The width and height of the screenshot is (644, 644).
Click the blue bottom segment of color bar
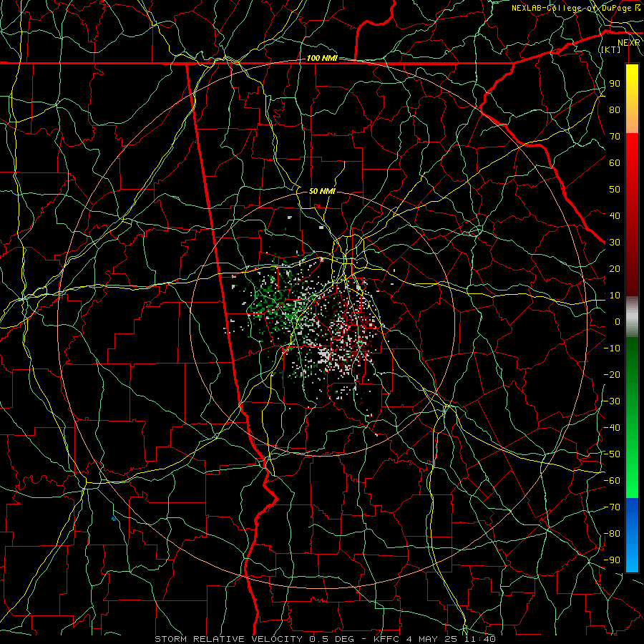(x=632, y=535)
